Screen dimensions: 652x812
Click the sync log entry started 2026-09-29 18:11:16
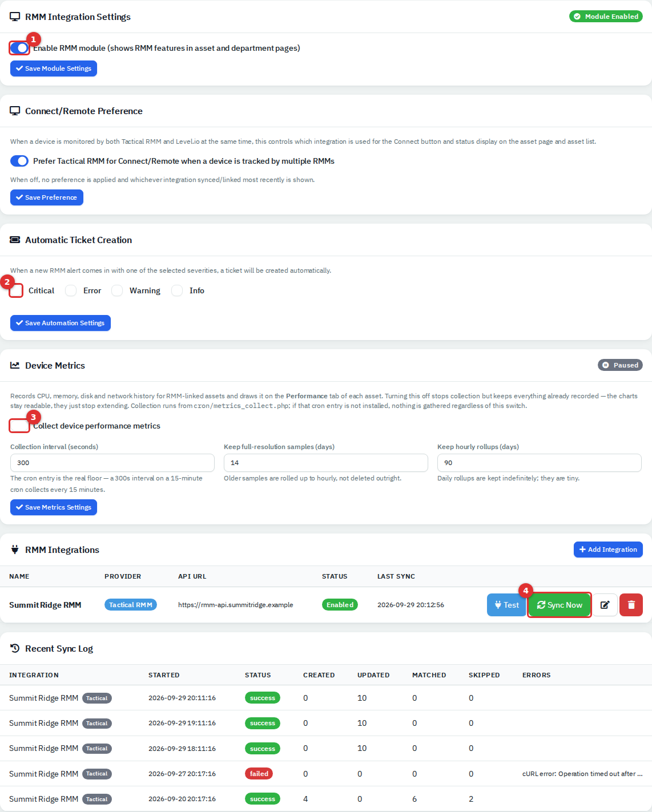(326, 749)
